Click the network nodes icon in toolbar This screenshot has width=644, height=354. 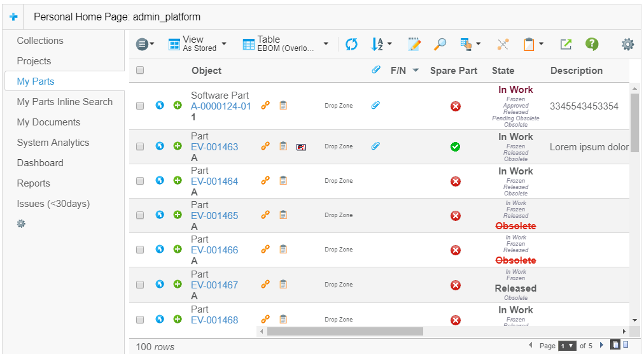503,44
